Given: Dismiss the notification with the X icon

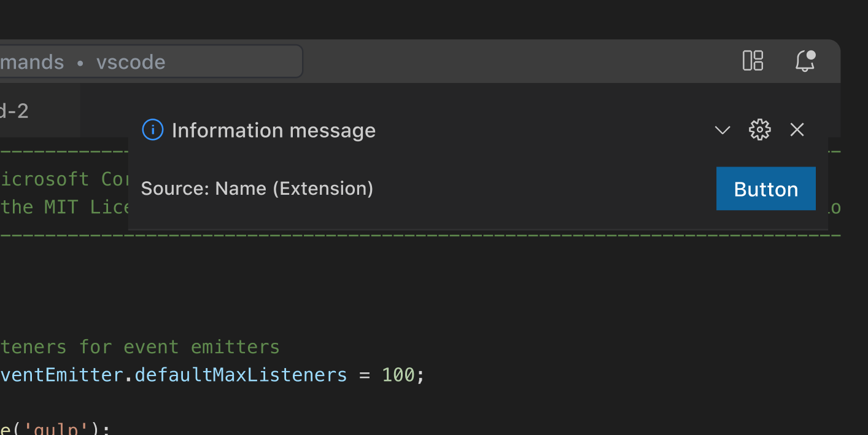Looking at the screenshot, I should coord(796,130).
